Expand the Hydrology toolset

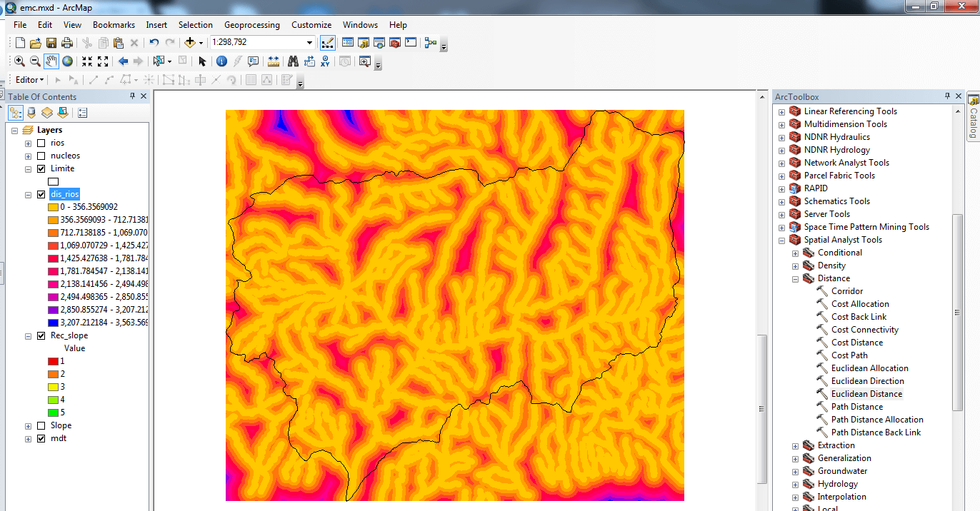[x=796, y=484]
